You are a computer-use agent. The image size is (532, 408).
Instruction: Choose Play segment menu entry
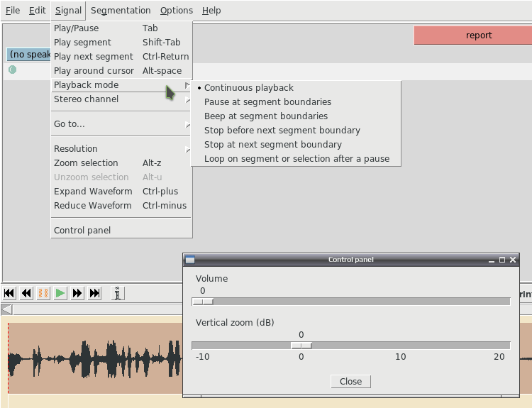(x=121, y=43)
